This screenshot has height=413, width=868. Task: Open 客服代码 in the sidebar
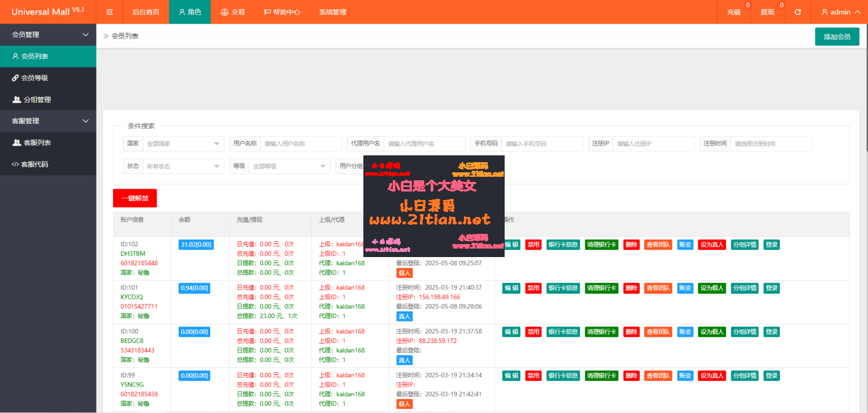(x=48, y=164)
